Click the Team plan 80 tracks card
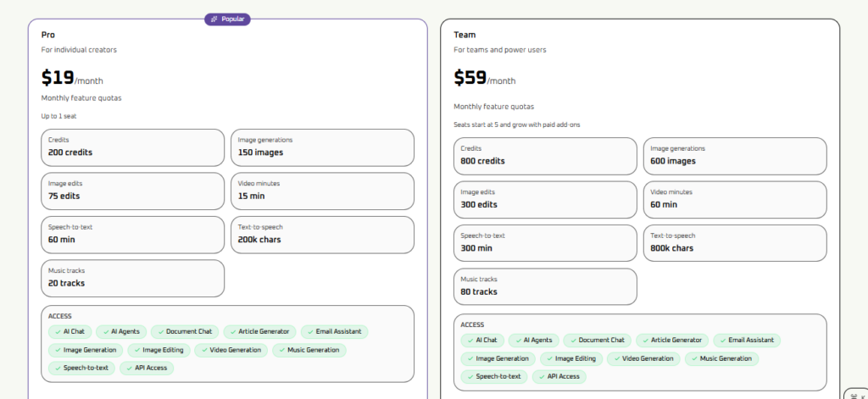Image resolution: width=868 pixels, height=399 pixels. coord(545,286)
